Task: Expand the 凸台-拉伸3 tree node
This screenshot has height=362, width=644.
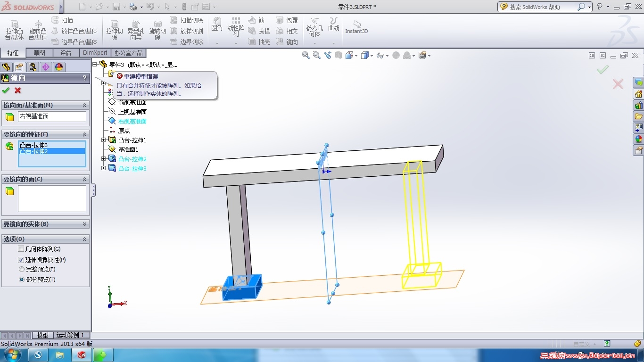Action: (104, 168)
